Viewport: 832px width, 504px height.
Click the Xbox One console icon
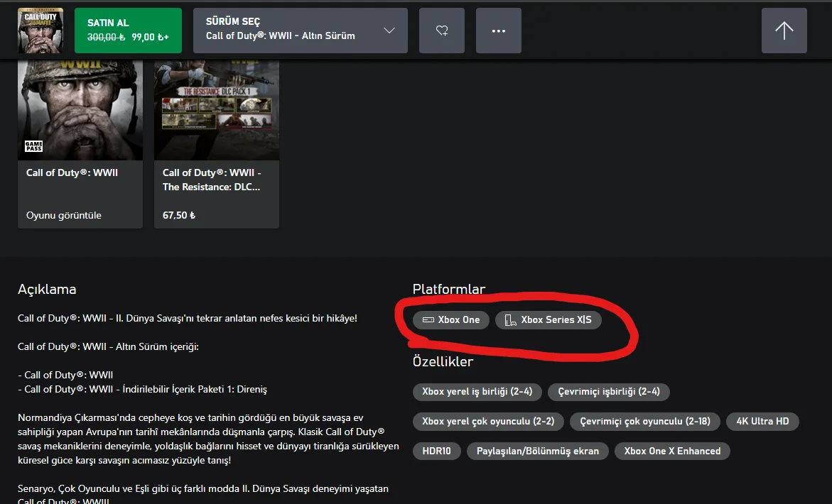pyautogui.click(x=428, y=319)
